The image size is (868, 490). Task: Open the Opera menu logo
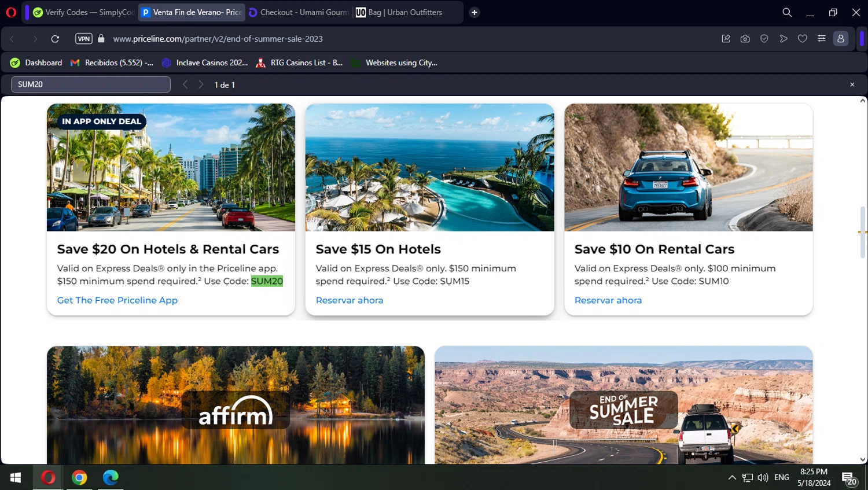tap(11, 12)
